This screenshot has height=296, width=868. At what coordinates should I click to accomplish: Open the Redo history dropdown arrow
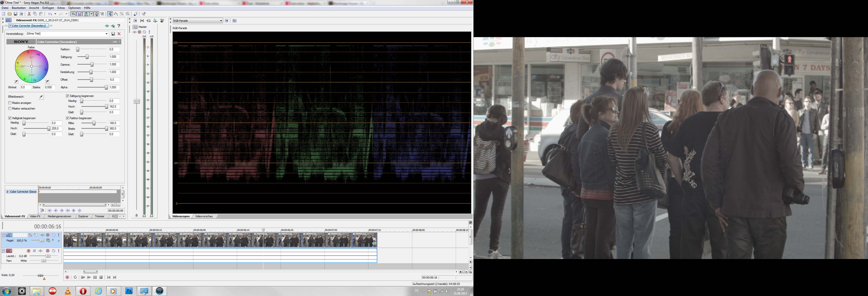(x=66, y=14)
